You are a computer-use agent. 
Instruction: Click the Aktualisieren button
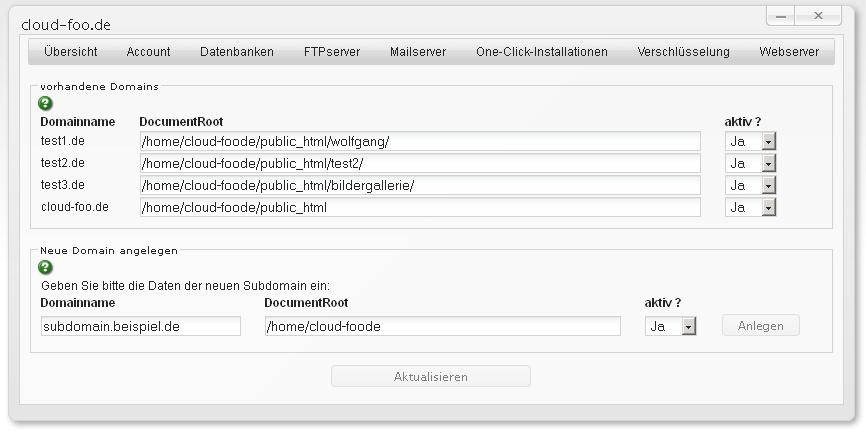pyautogui.click(x=431, y=376)
